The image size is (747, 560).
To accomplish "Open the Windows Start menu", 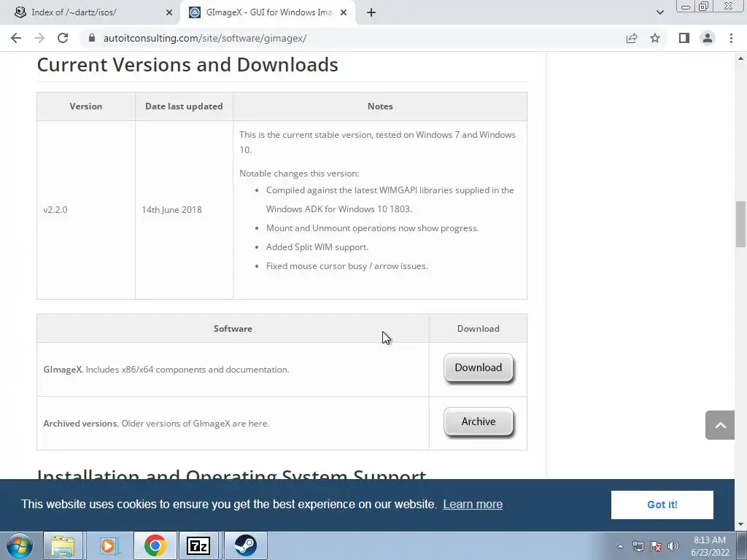I will click(20, 545).
